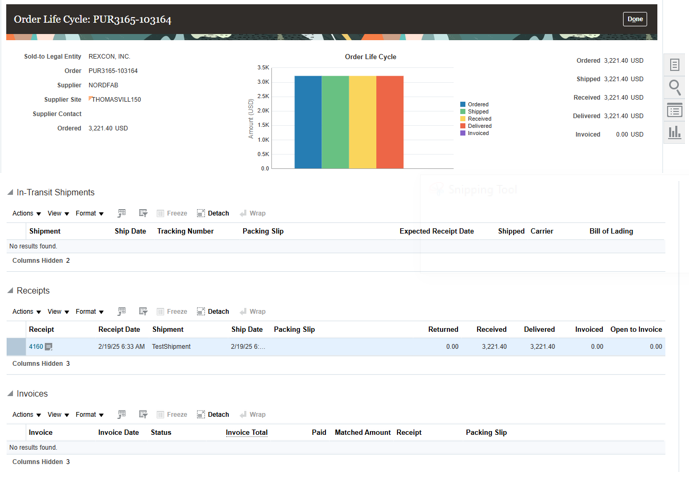
Task: Click the Done button
Action: pyautogui.click(x=635, y=19)
